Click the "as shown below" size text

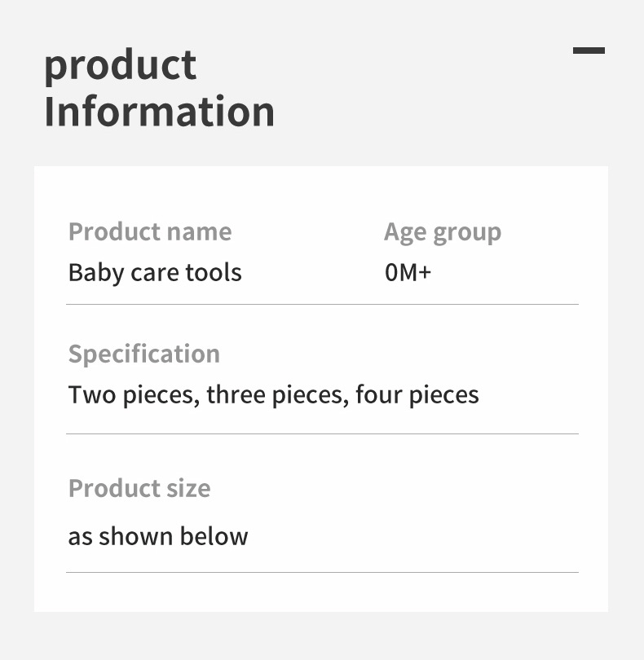click(158, 537)
